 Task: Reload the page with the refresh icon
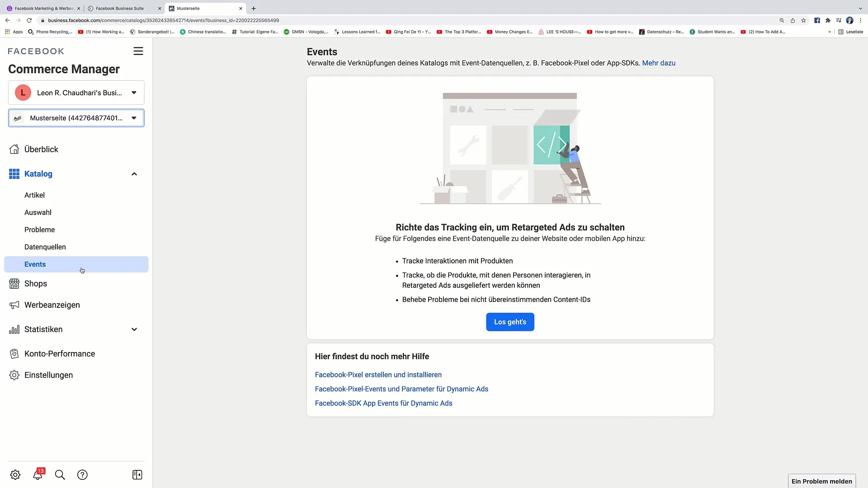coord(29,20)
